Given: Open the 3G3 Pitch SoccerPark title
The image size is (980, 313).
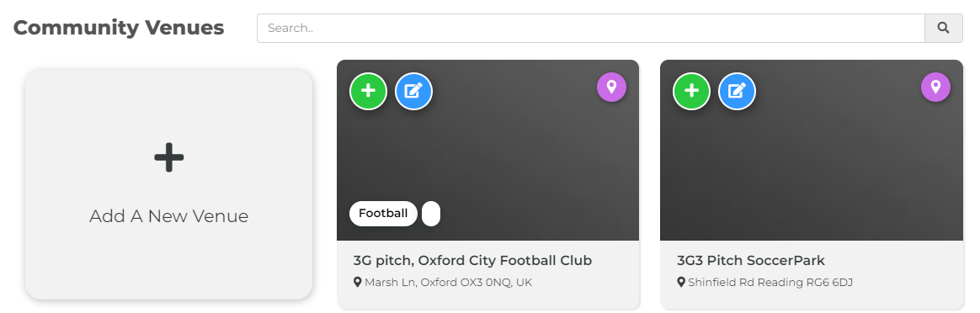Looking at the screenshot, I should [751, 261].
